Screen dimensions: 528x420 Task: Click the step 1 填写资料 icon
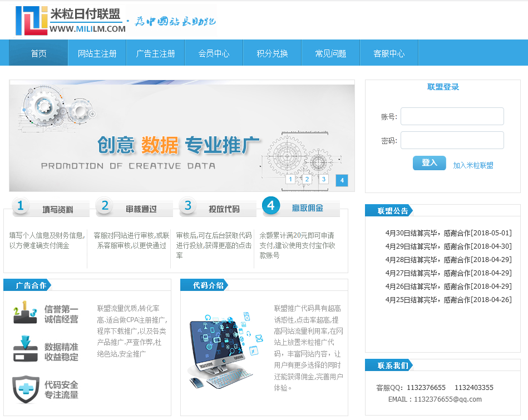pyautogui.click(x=21, y=206)
